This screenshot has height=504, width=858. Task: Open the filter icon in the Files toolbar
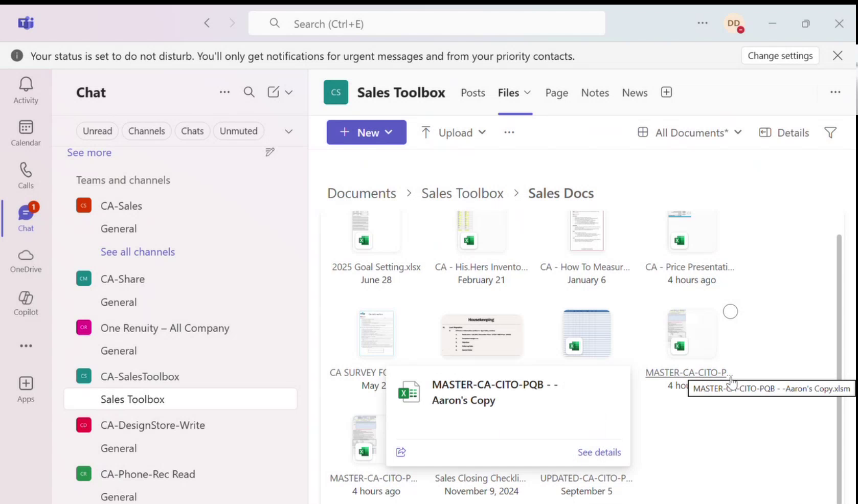point(830,132)
